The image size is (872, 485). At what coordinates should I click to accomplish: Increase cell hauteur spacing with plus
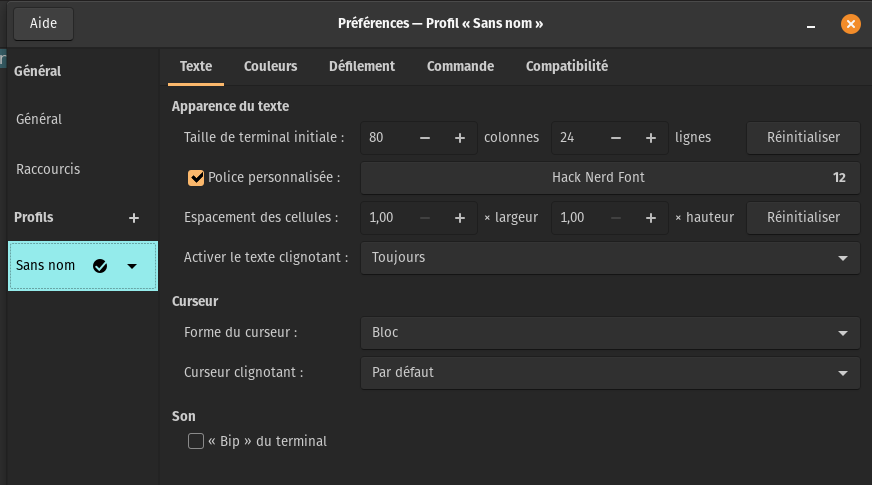tap(651, 218)
